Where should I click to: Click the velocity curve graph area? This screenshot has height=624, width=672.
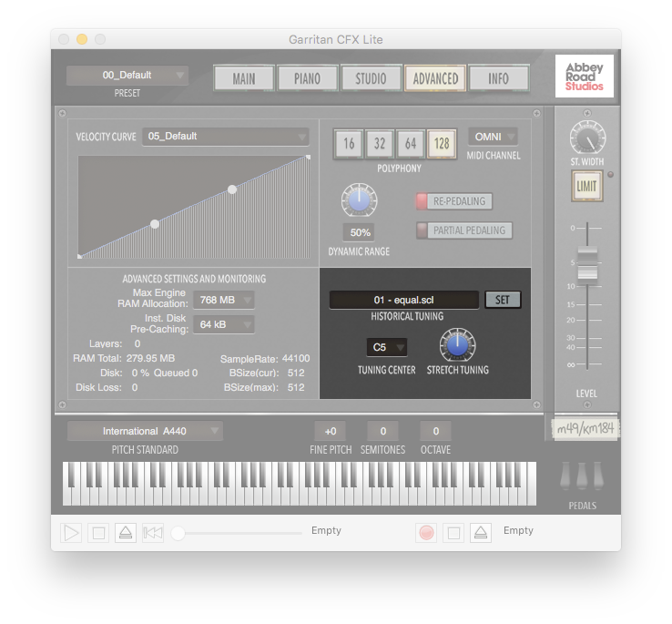[x=194, y=207]
